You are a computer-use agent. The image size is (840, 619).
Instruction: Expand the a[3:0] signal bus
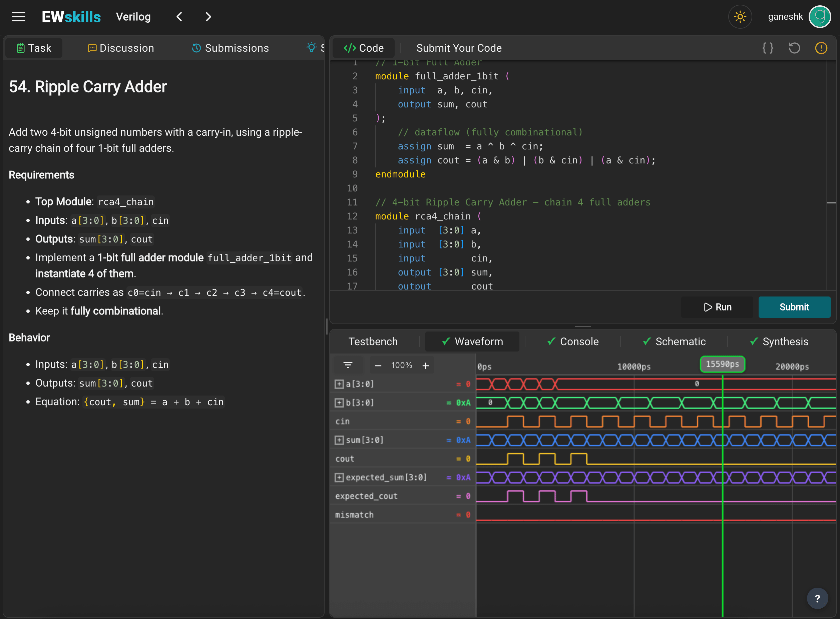pyautogui.click(x=339, y=384)
